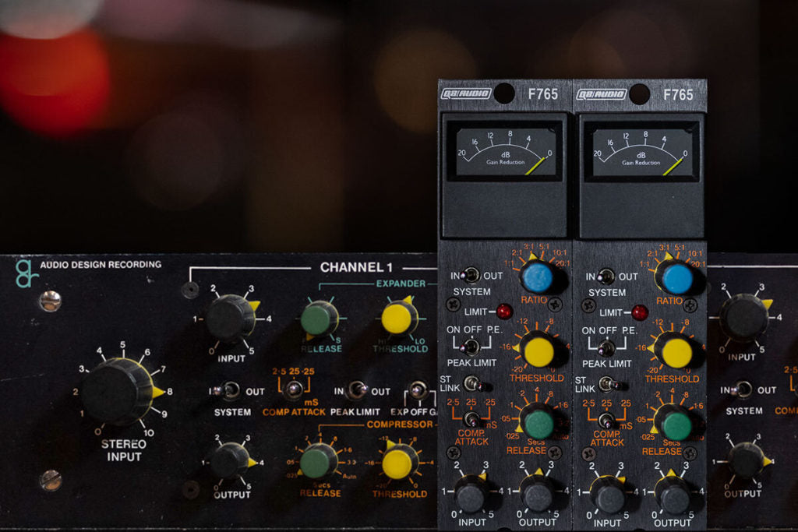Flip Channel 1 PEAK LIMIT in/out rack switch
The width and height of the screenshot is (798, 532).
356,390
